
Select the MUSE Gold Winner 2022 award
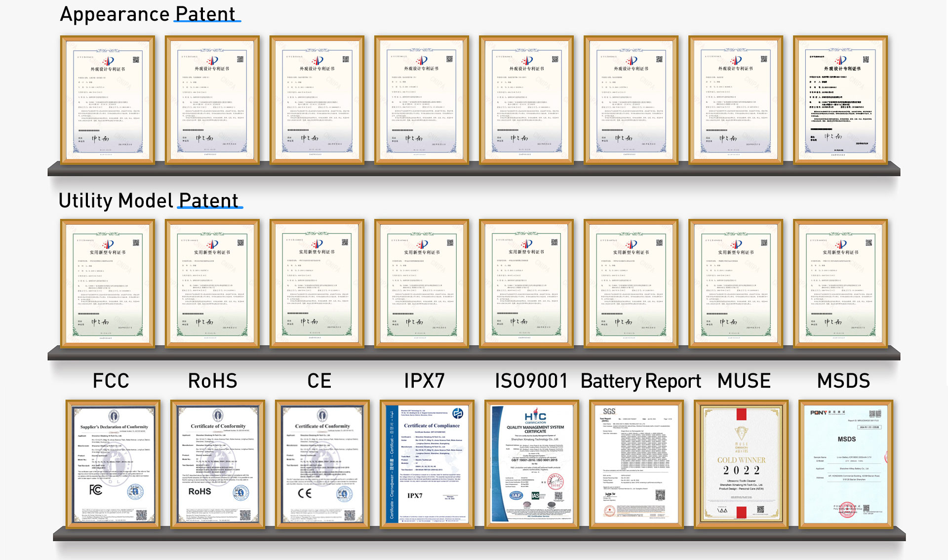pyautogui.click(x=741, y=464)
